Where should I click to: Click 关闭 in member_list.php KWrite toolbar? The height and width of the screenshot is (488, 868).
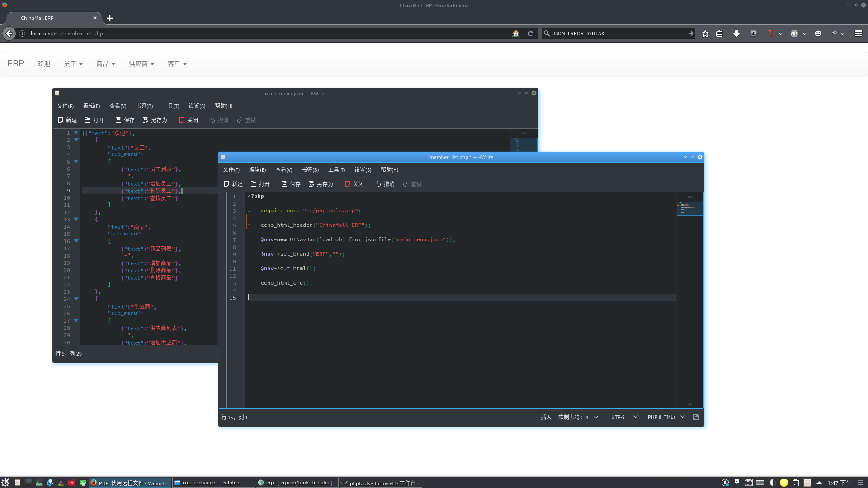(354, 184)
